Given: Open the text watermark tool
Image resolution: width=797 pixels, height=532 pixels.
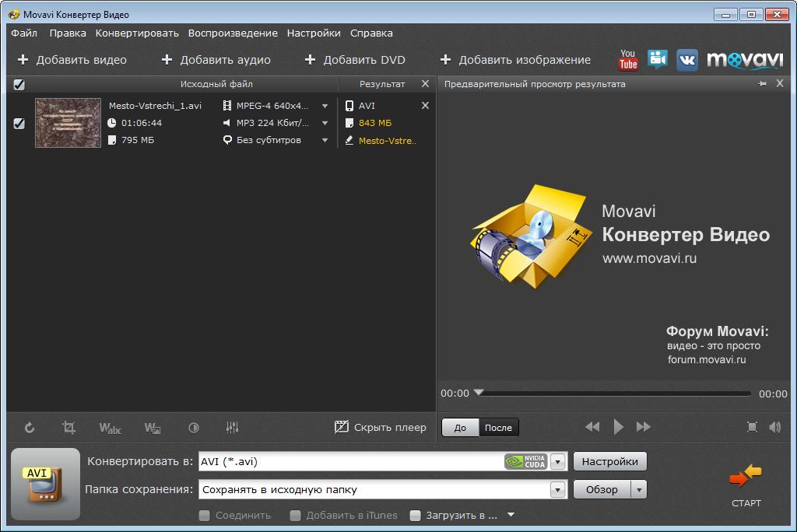Looking at the screenshot, I should 111,427.
